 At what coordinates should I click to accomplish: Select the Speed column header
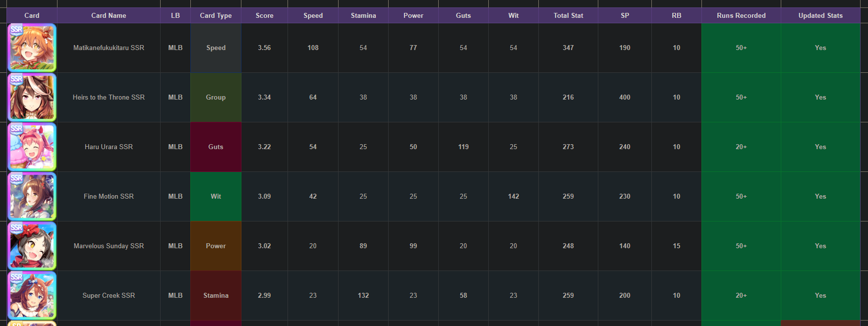click(313, 15)
